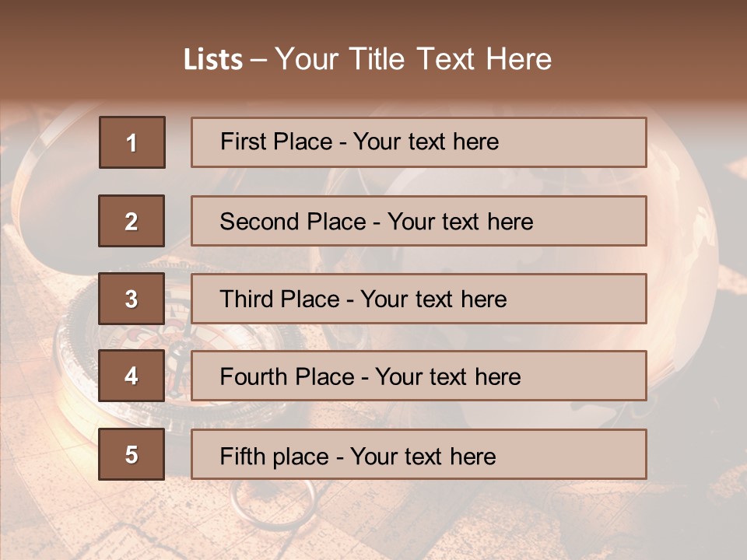Select the number 2 box
The image size is (747, 560).
(x=132, y=221)
